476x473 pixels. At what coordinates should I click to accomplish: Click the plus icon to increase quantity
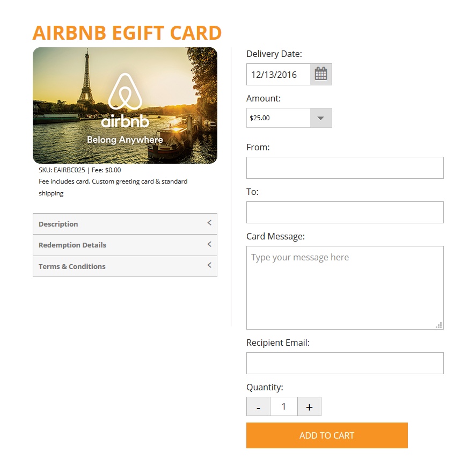[309, 406]
